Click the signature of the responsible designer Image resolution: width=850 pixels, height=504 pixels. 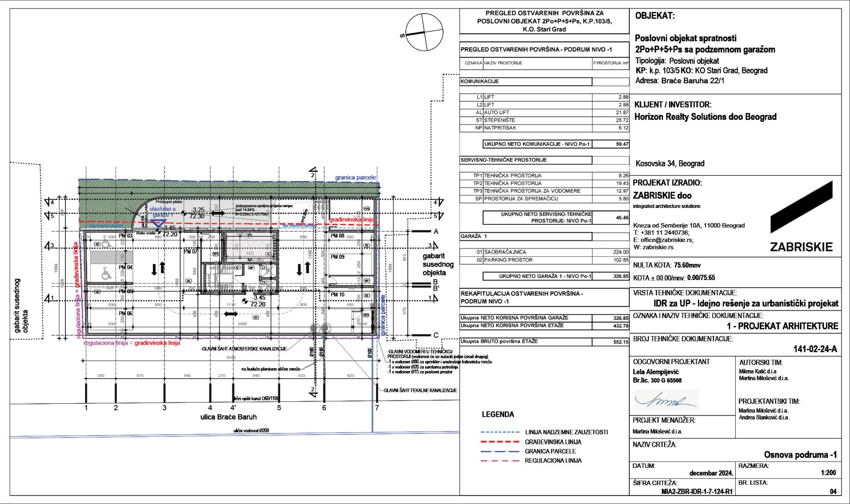coord(665,400)
